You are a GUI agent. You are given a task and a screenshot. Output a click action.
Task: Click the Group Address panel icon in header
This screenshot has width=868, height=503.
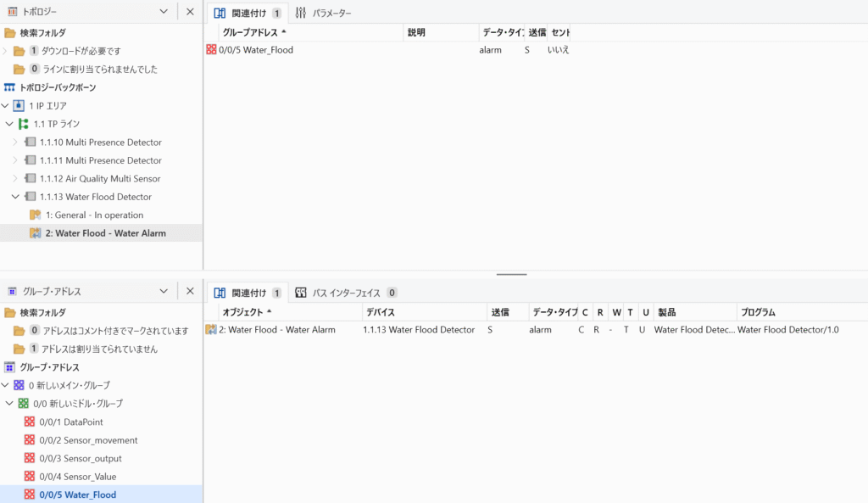point(12,292)
